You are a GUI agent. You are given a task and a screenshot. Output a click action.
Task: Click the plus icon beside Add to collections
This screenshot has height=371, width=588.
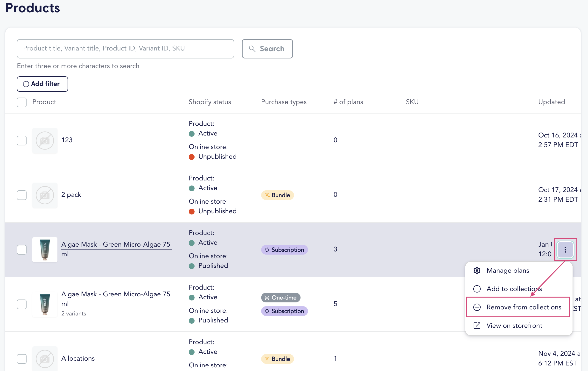(x=477, y=289)
